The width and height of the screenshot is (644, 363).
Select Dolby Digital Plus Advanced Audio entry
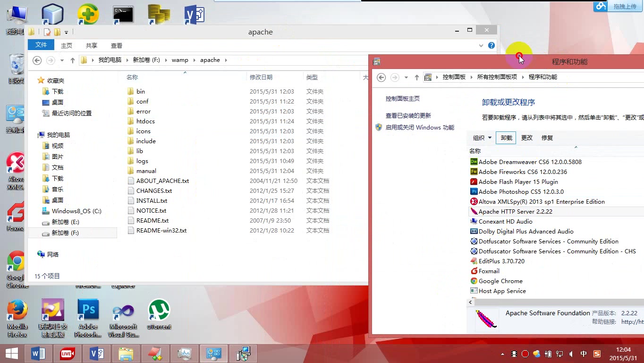(x=525, y=231)
